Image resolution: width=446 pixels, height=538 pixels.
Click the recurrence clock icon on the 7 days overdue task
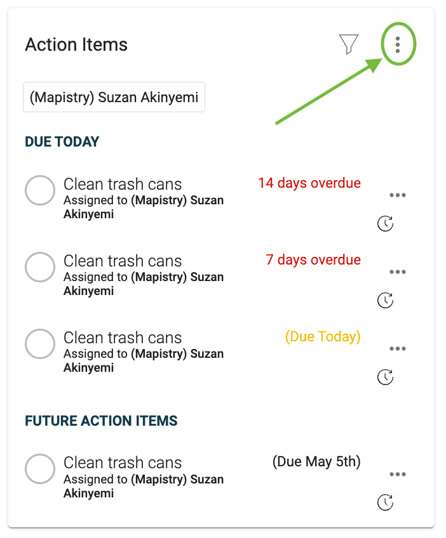pos(385,301)
